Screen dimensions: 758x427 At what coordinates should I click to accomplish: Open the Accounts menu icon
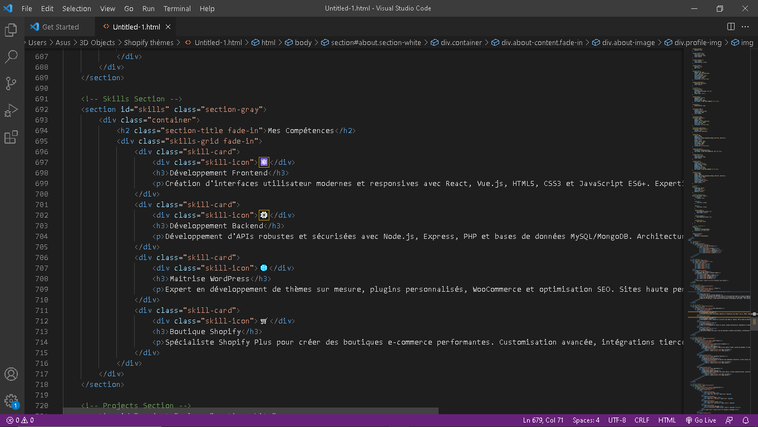pyautogui.click(x=12, y=374)
